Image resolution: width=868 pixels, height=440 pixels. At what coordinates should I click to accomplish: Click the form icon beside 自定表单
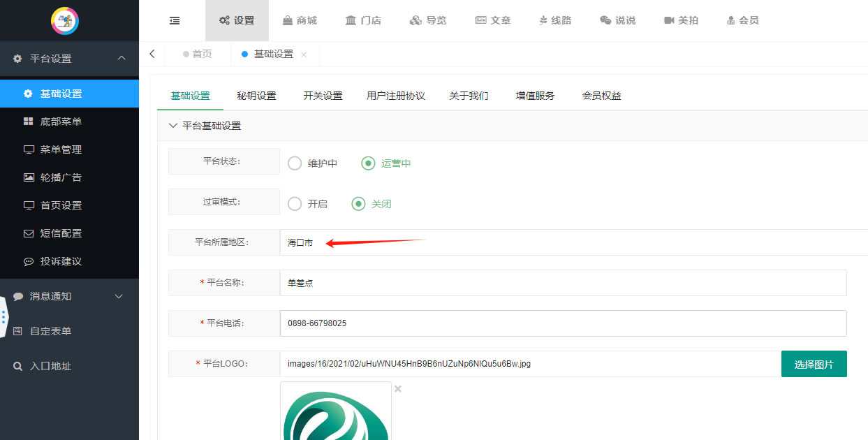click(18, 331)
